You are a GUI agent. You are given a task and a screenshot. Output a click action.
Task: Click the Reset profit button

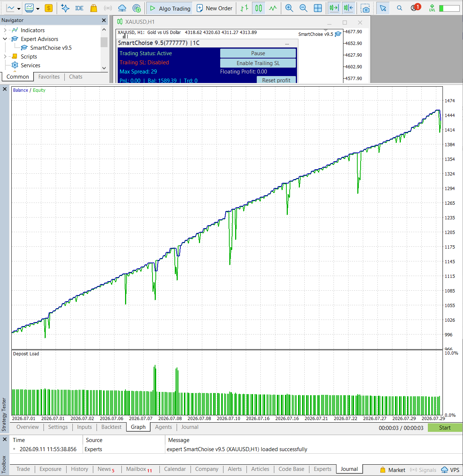[x=276, y=80]
